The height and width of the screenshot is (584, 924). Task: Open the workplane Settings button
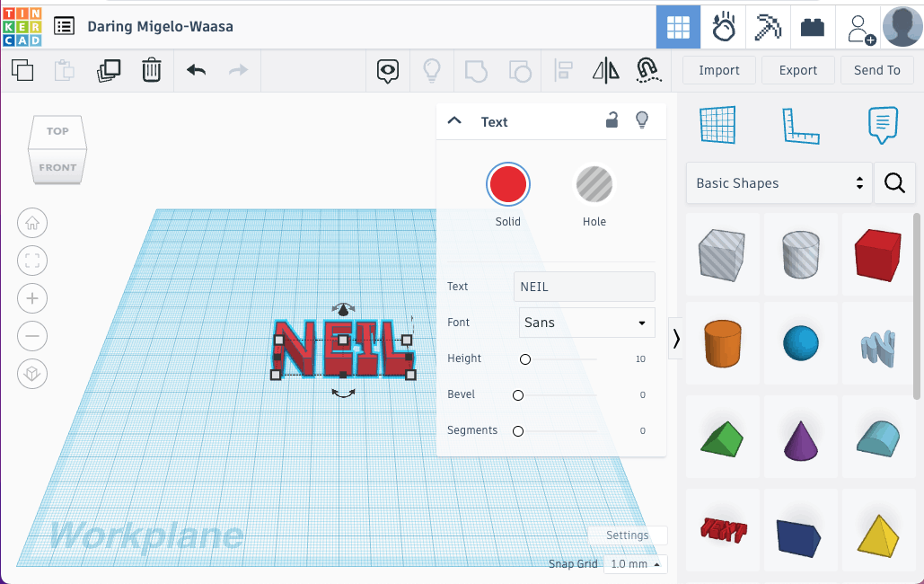(x=627, y=535)
